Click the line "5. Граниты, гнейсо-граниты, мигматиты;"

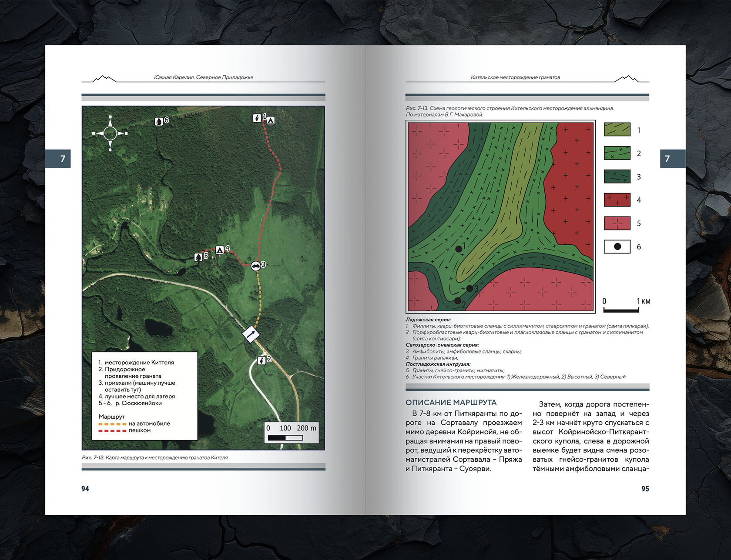coord(455,370)
